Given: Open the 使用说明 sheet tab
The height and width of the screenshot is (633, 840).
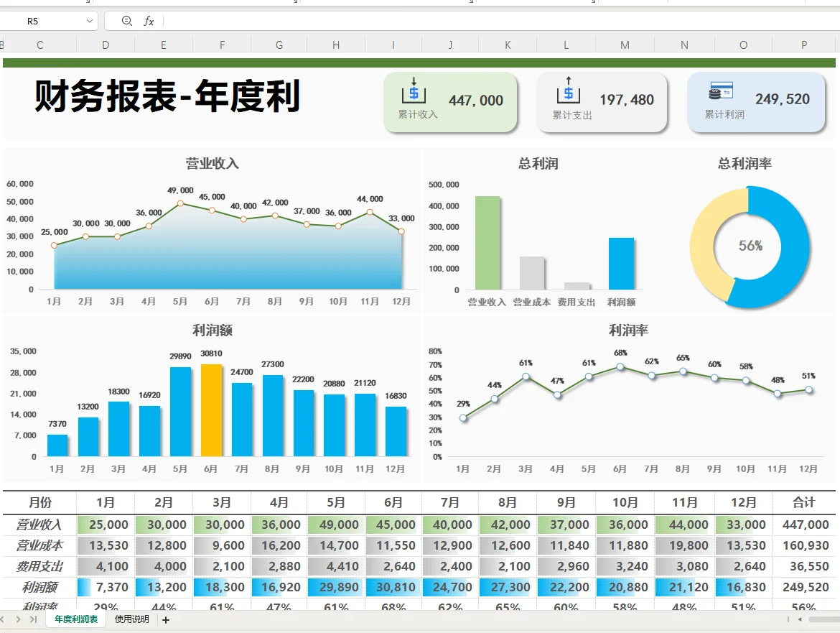Looking at the screenshot, I should pos(132,619).
